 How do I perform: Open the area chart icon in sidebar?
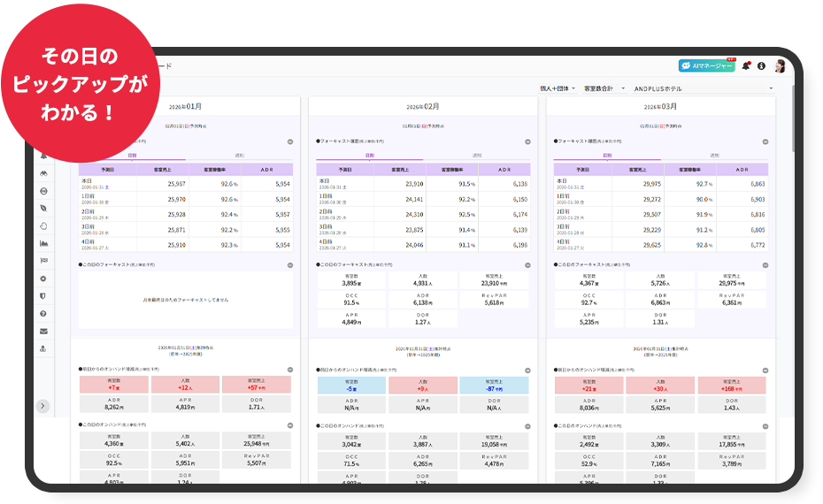(43, 243)
